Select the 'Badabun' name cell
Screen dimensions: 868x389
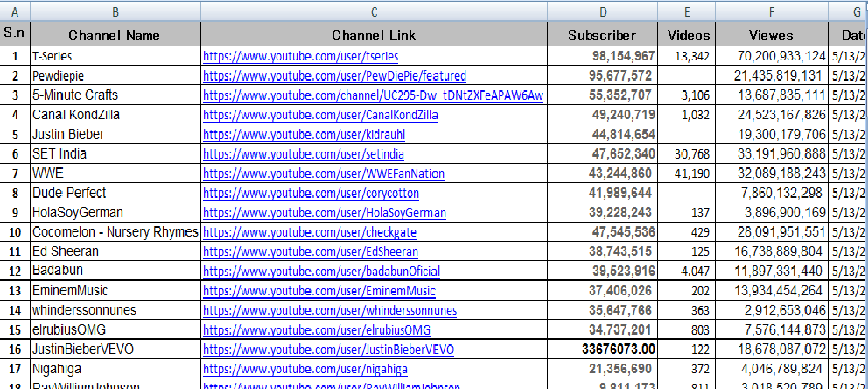[115, 272]
